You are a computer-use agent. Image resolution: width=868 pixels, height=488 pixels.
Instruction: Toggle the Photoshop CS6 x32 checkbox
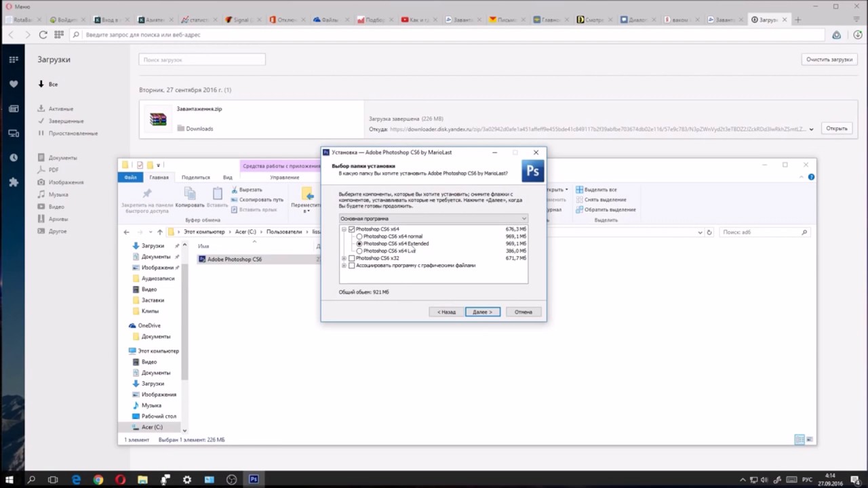[x=351, y=258]
